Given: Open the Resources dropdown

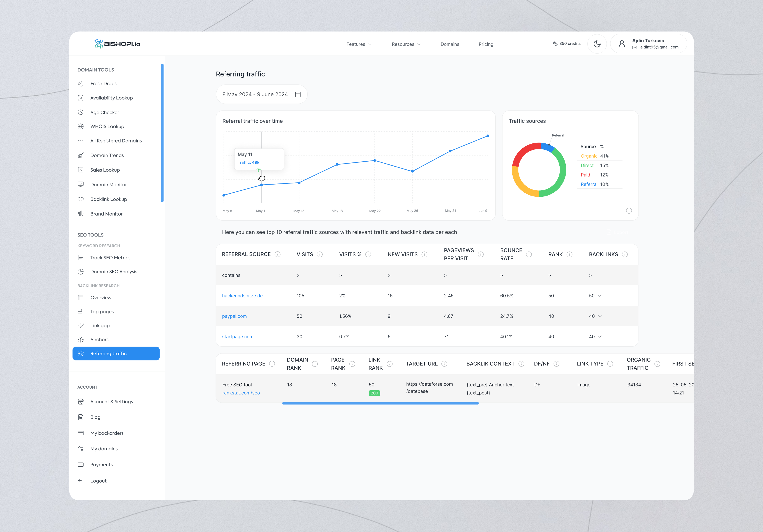Looking at the screenshot, I should point(406,44).
